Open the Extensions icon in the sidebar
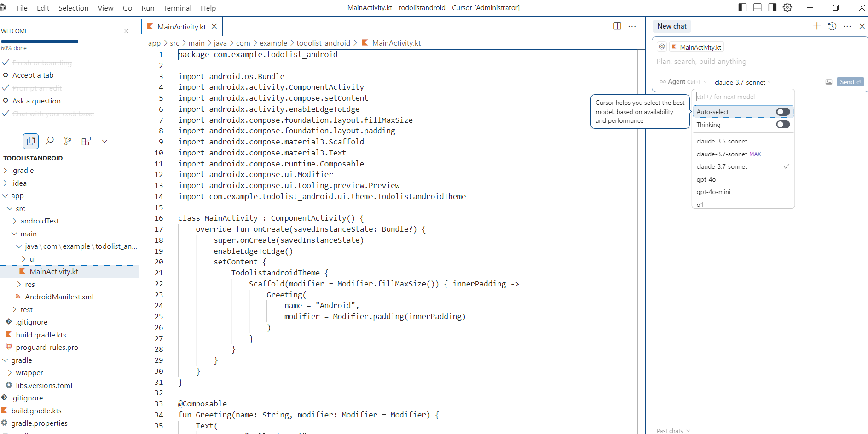This screenshot has height=434, width=868. pos(86,141)
